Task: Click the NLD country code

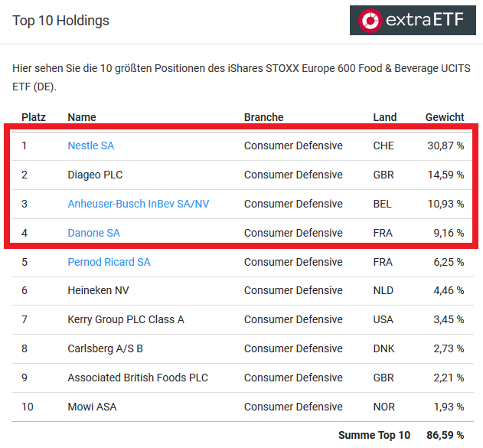Action: click(383, 290)
